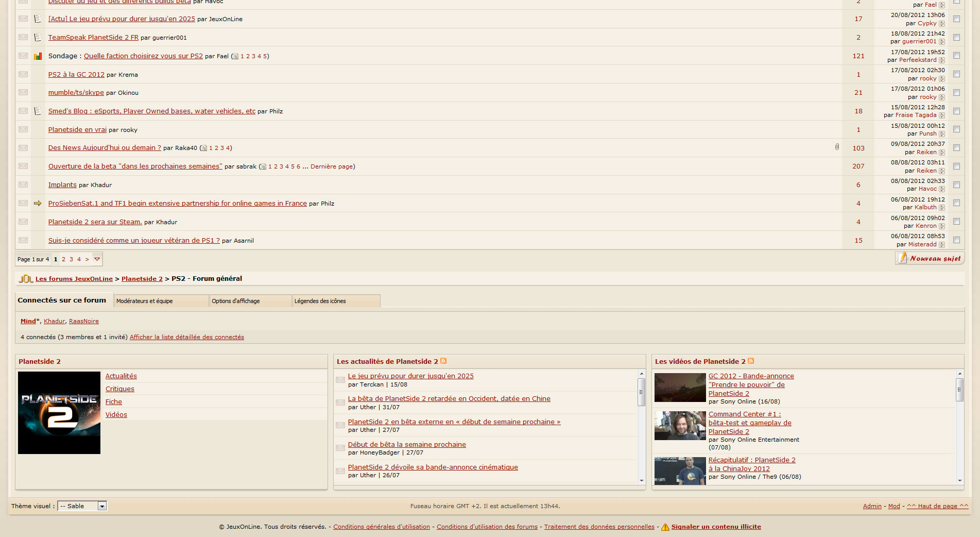Open Les forums JeuxOnLine breadcrumb link

74,279
